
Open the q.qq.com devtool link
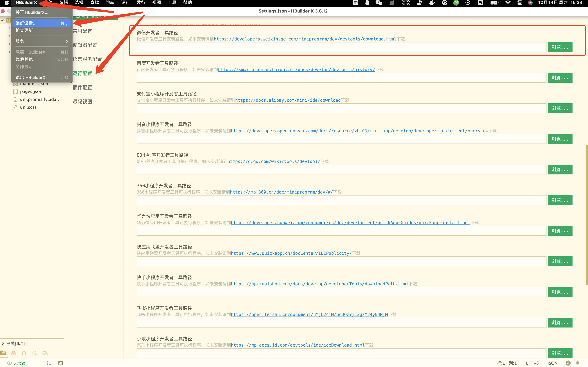tap(274, 161)
